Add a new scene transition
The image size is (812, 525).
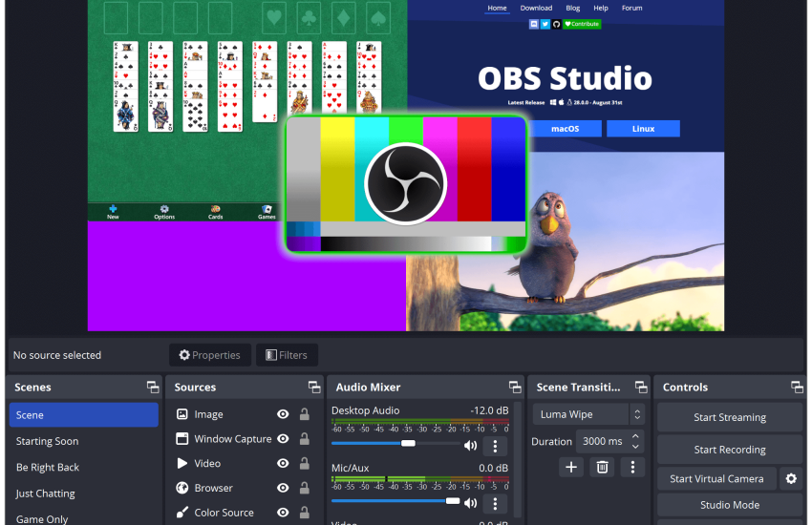pyautogui.click(x=571, y=467)
